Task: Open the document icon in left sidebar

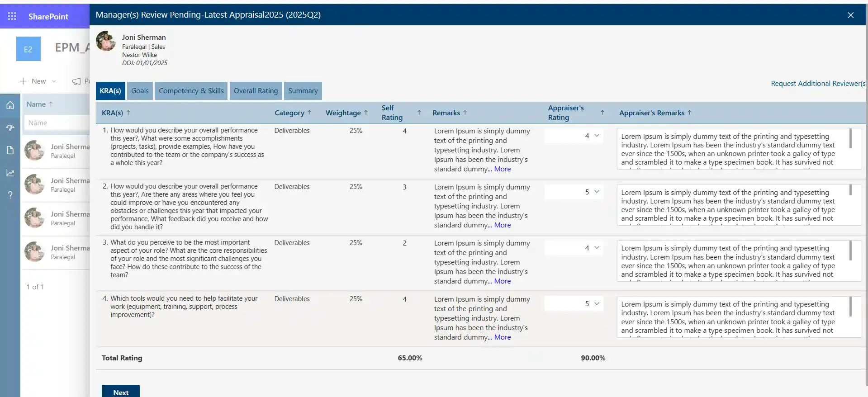Action: [x=10, y=150]
